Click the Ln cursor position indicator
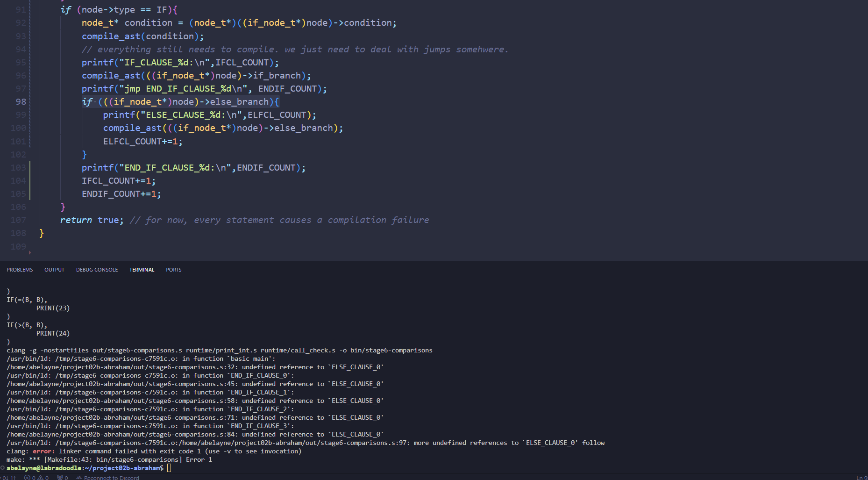The height and width of the screenshot is (480, 868). [x=861, y=477]
